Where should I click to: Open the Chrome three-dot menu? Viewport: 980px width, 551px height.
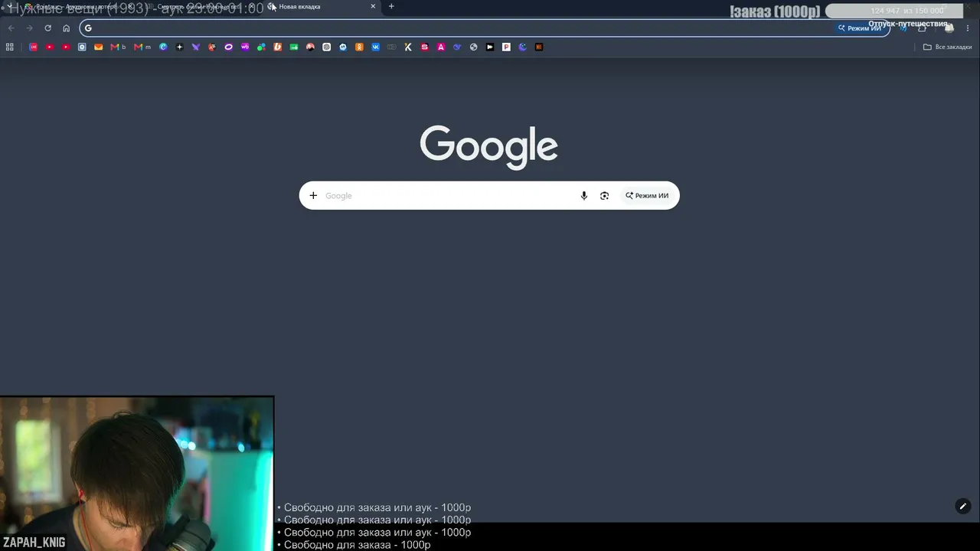tap(968, 28)
